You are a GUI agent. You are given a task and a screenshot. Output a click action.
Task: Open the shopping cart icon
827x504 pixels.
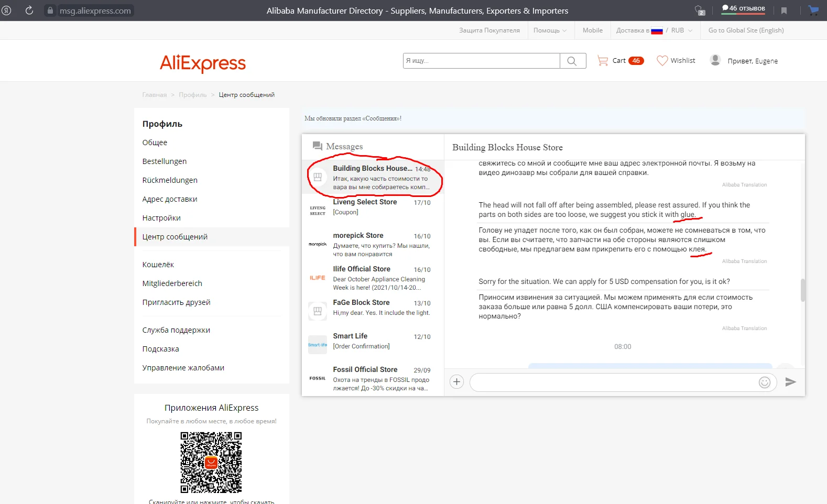coord(603,61)
